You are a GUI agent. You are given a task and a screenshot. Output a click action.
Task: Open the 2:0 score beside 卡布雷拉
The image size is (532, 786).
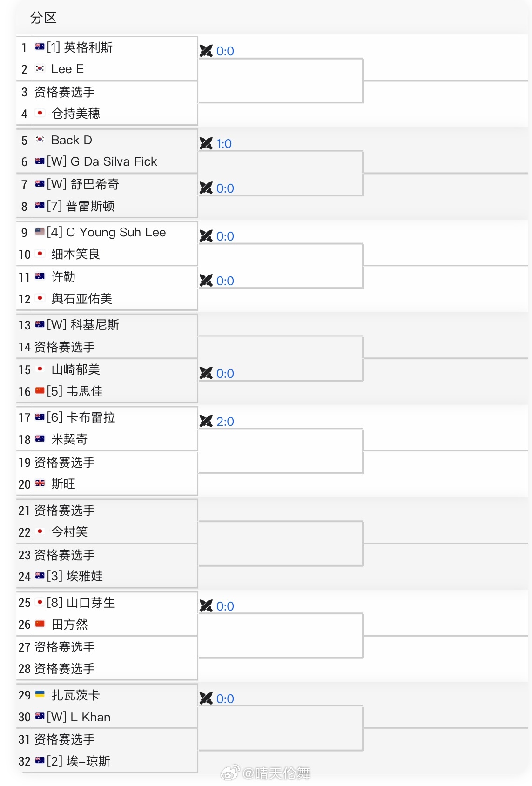click(226, 422)
